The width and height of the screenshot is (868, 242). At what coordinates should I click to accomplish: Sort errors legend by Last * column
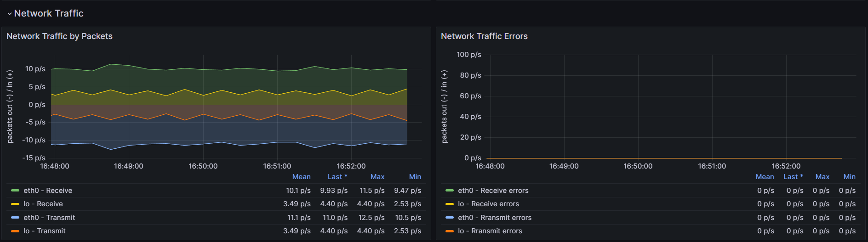tap(793, 177)
